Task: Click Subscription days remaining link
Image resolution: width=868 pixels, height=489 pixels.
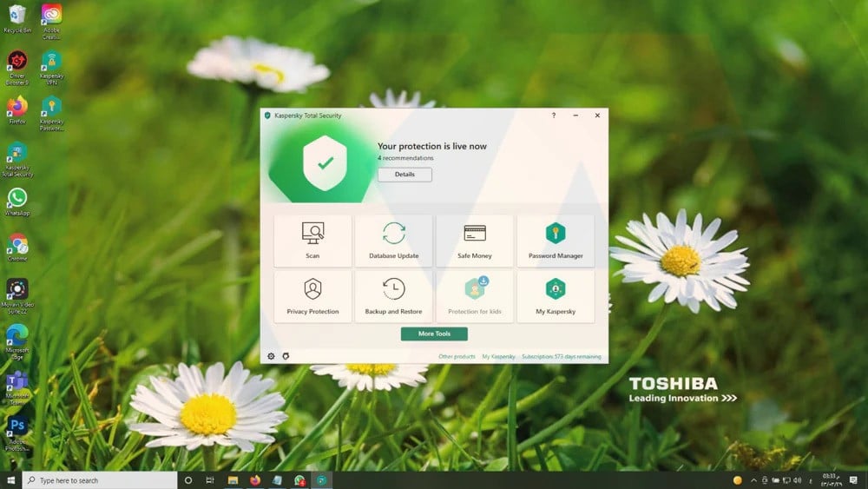Action: 562,357
